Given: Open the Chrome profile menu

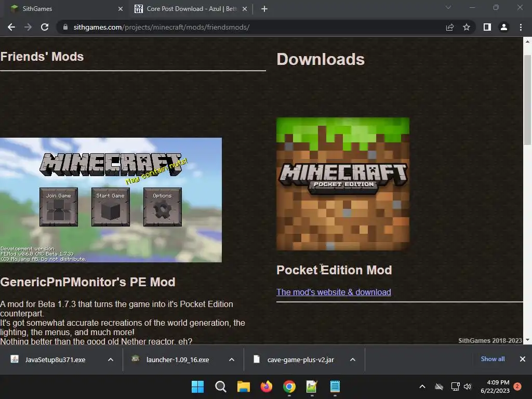Looking at the screenshot, I should point(504,27).
